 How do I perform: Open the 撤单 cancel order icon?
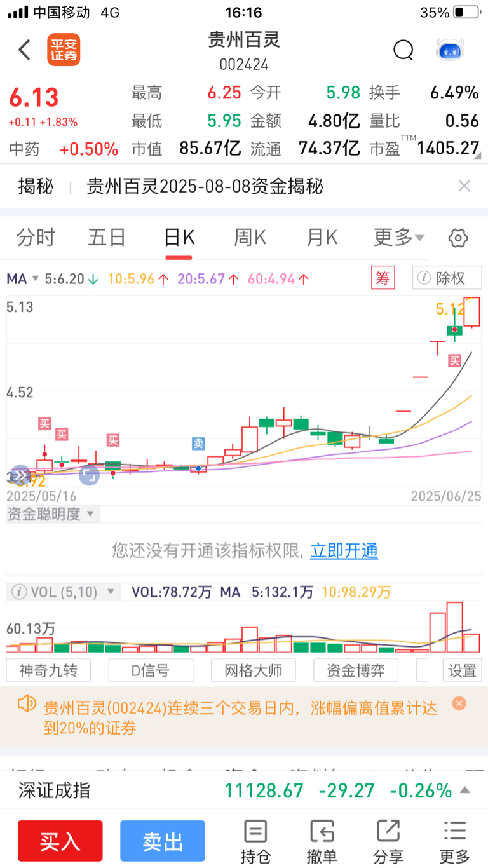pyautogui.click(x=322, y=841)
